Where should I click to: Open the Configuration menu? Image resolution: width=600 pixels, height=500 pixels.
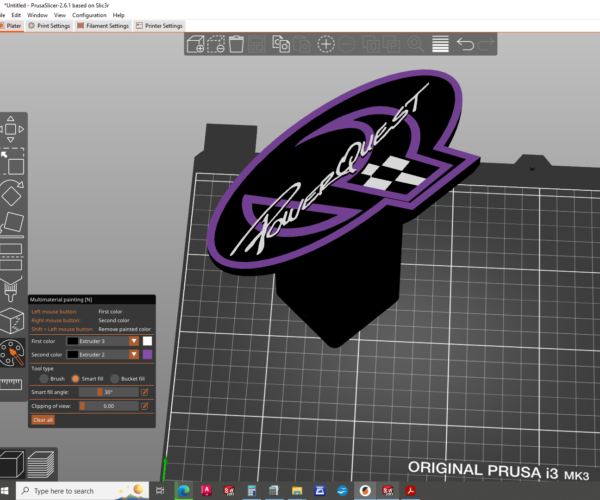pos(89,15)
